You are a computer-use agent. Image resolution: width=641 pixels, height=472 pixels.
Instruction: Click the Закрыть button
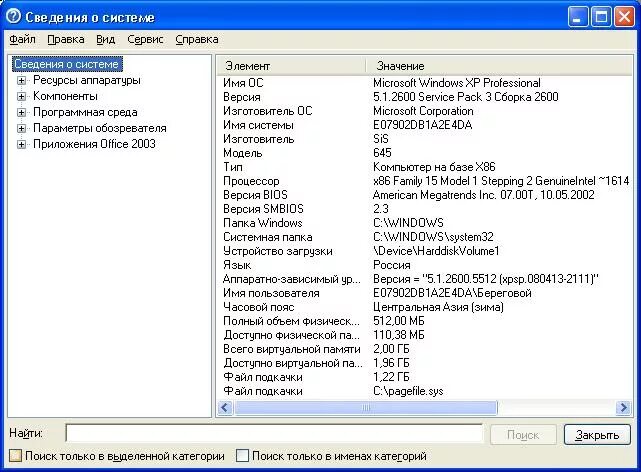[x=597, y=435]
